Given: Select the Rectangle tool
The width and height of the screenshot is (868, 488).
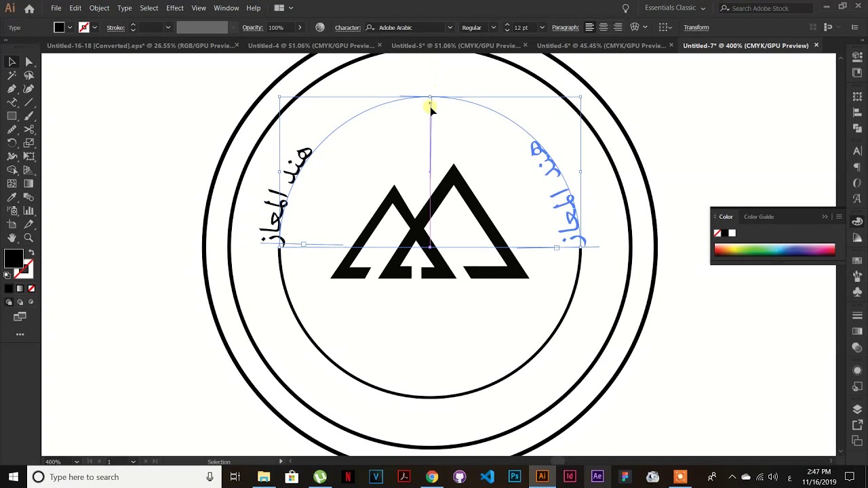Looking at the screenshot, I should coord(12,116).
